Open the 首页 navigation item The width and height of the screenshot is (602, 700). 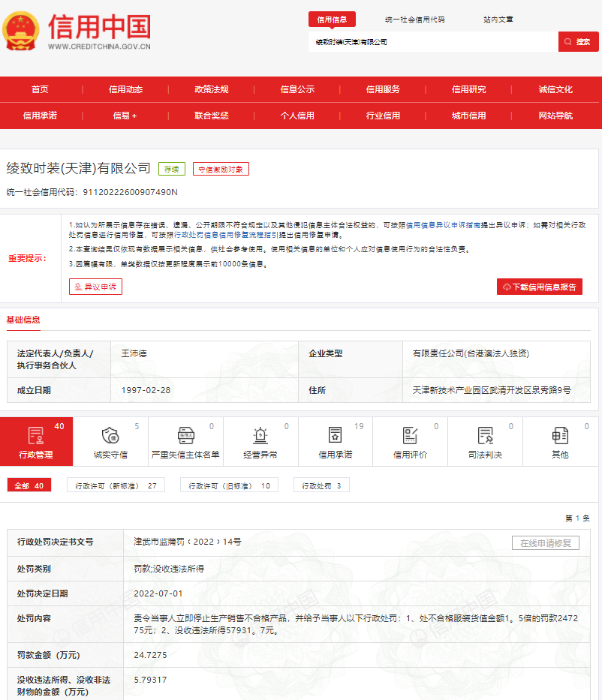tap(40, 89)
